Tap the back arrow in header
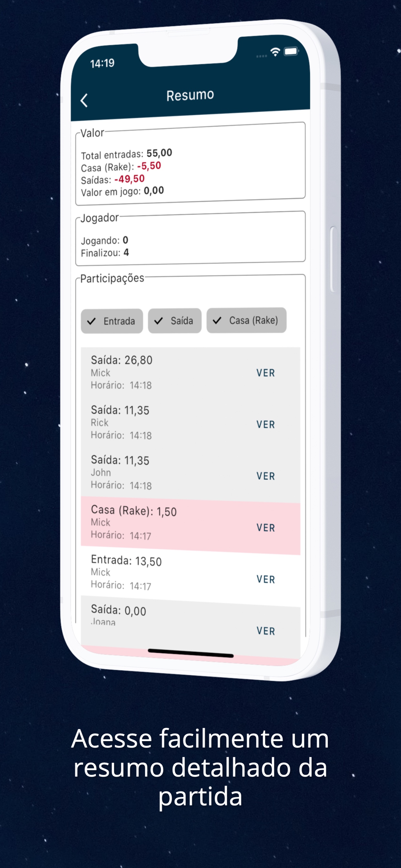 pyautogui.click(x=84, y=100)
